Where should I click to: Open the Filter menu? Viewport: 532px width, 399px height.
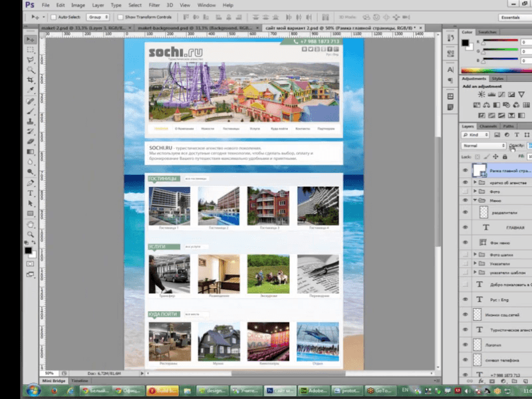point(154,5)
